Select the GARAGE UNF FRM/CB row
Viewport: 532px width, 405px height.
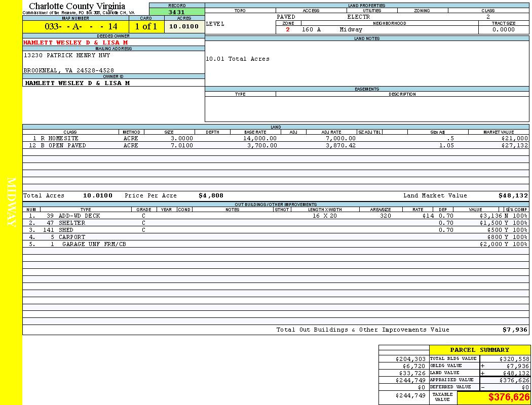(x=94, y=244)
